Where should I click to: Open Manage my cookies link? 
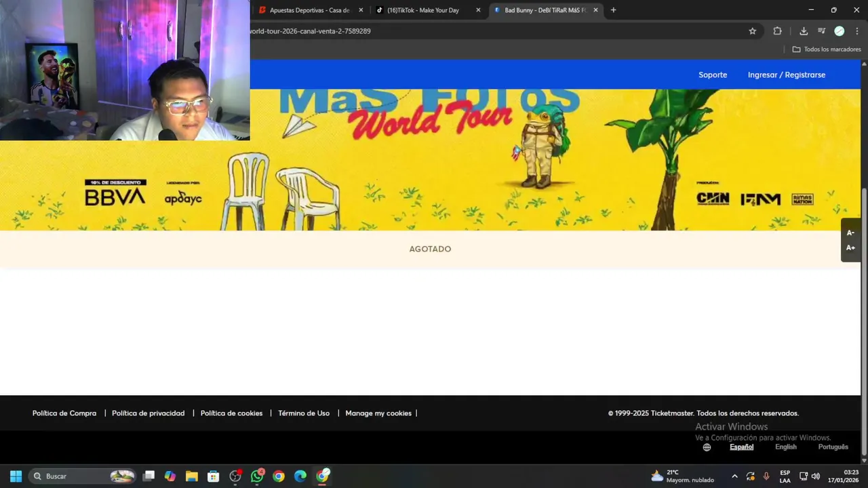coord(378,413)
